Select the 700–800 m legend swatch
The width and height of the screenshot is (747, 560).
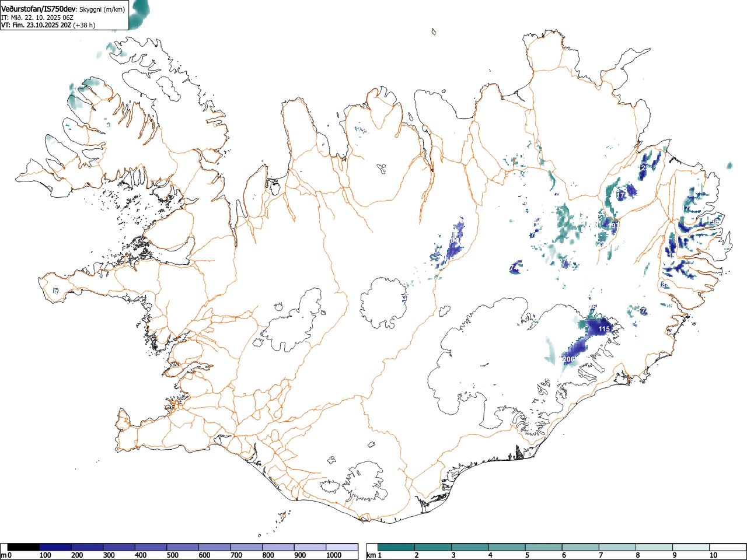pos(246,547)
